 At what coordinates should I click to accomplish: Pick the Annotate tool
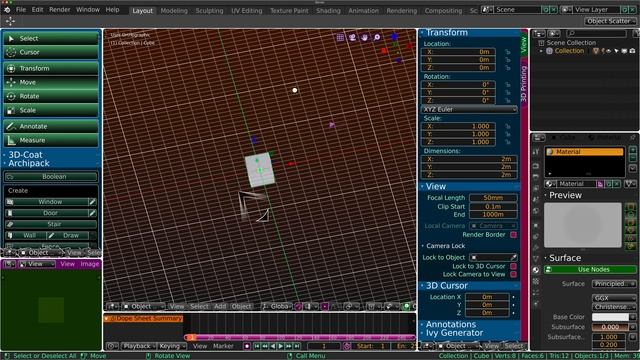[51, 127]
